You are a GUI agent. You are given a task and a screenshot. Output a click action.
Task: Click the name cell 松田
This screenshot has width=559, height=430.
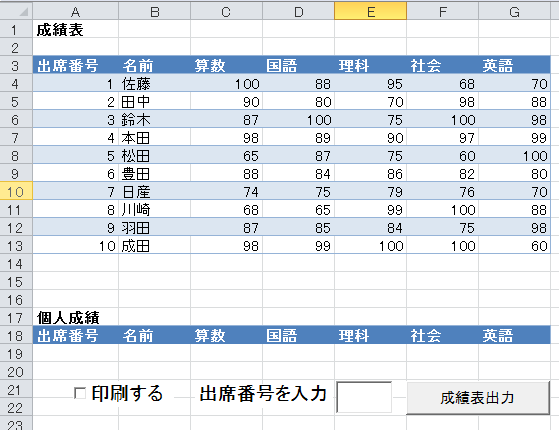pos(154,155)
